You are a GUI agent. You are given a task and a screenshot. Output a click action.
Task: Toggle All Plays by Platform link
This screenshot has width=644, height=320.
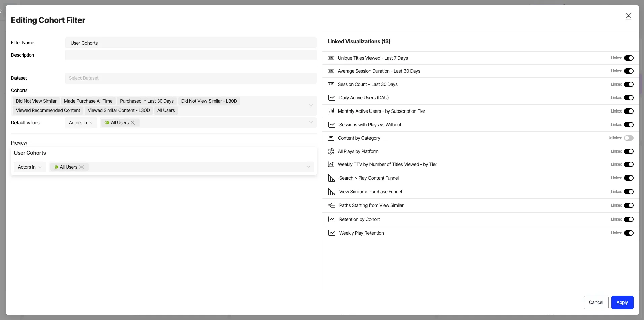pos(629,151)
